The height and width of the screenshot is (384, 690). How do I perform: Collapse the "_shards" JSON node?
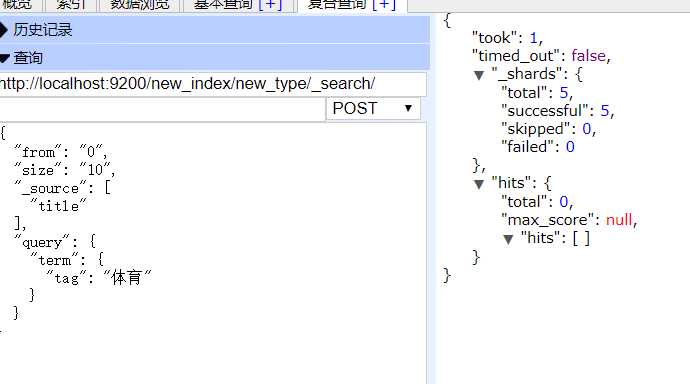[x=479, y=75]
